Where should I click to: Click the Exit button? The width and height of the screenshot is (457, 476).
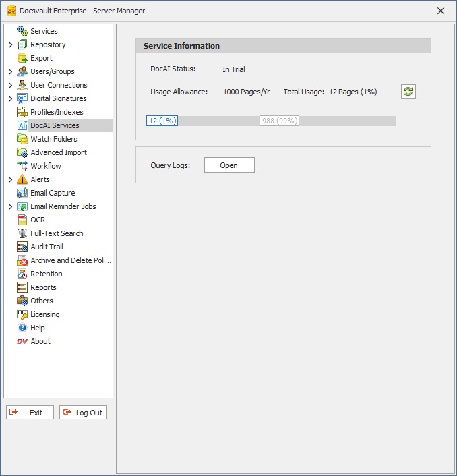click(30, 412)
